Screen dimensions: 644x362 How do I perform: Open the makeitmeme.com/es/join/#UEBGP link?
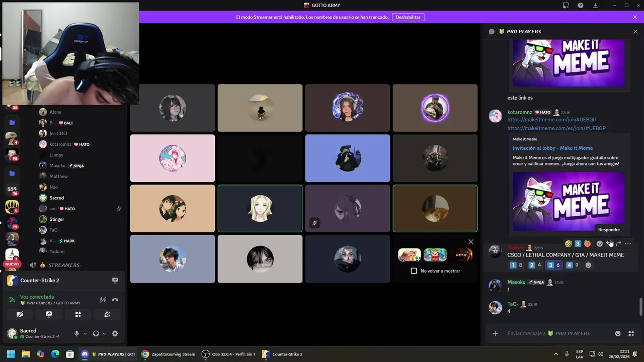(x=556, y=128)
